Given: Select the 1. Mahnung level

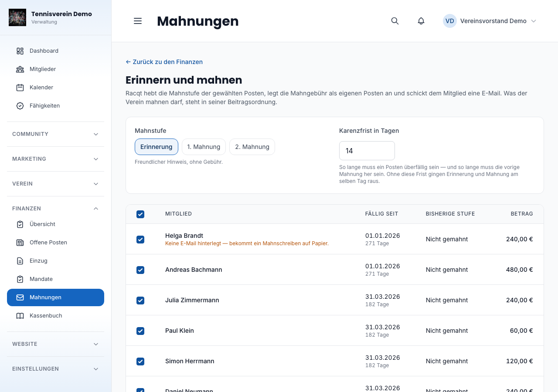Looking at the screenshot, I should (204, 147).
